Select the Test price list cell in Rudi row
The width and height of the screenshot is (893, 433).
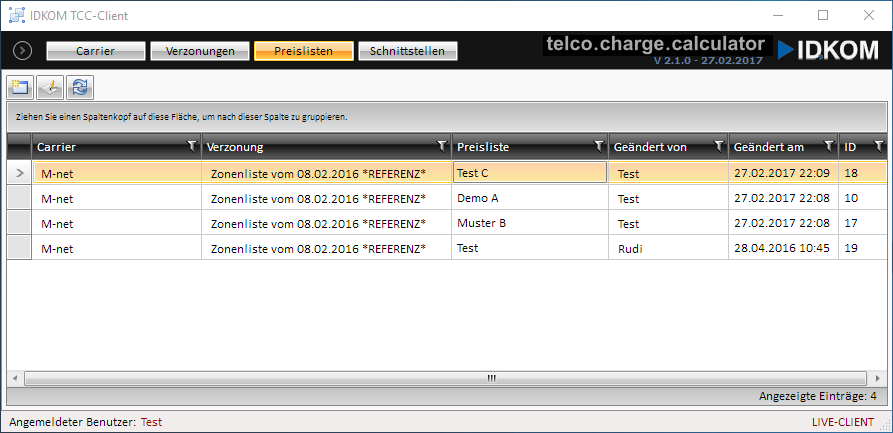tap(530, 248)
